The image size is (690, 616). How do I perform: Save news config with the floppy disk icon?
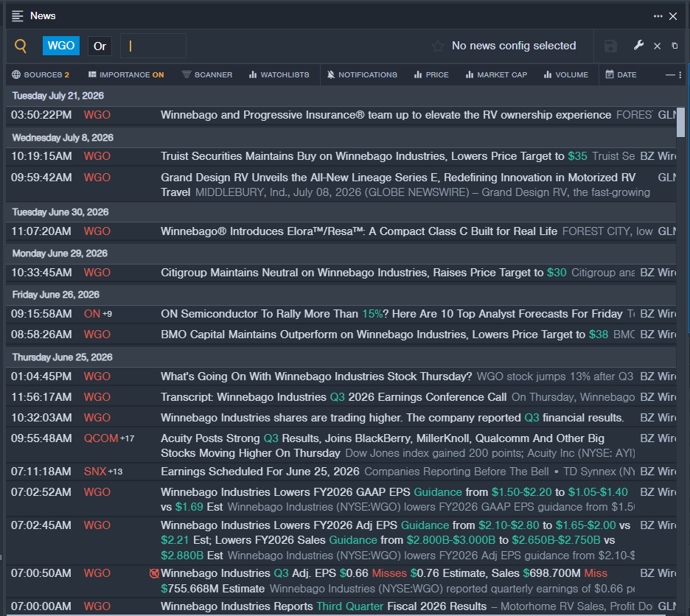click(610, 46)
